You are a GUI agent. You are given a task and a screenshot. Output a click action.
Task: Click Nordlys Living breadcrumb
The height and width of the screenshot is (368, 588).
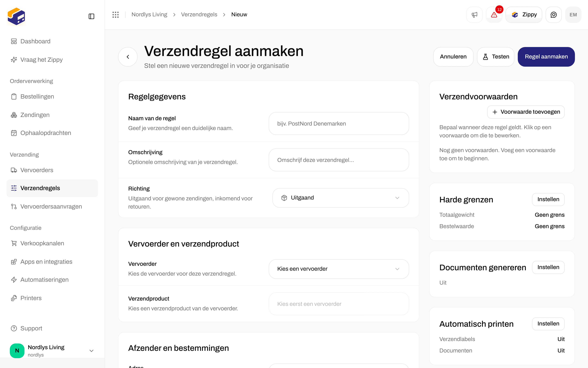(x=149, y=15)
